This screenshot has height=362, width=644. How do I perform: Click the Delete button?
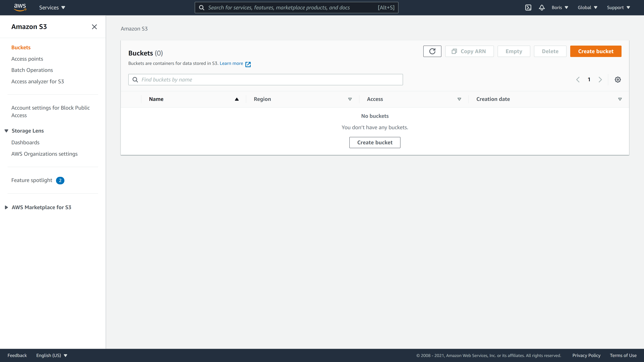click(x=550, y=51)
